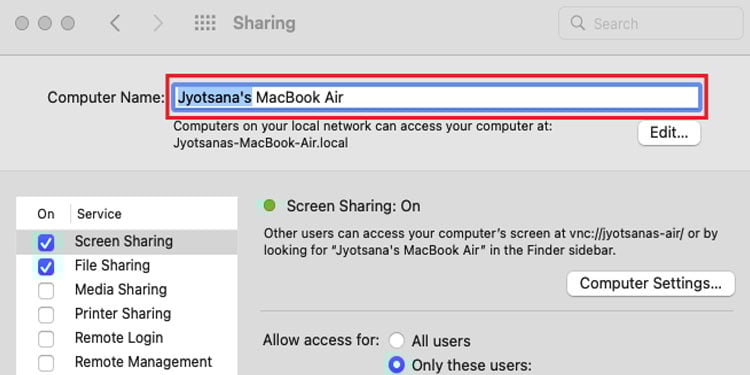The image size is (750, 375).
Task: Enable the Printer Sharing checkbox
Action: click(x=46, y=315)
